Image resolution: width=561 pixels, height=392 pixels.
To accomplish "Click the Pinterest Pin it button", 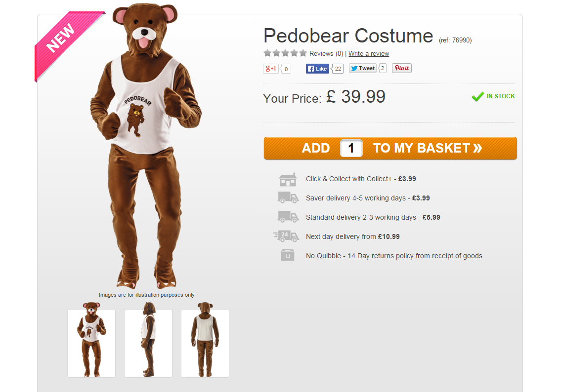I will [x=401, y=68].
